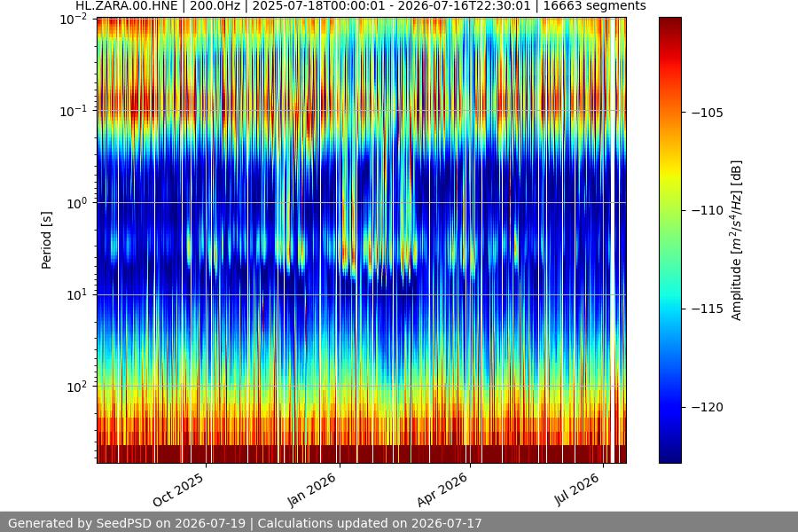The width and height of the screenshot is (798, 532).
Task: Click the white data gap near July 2026
Action: pyautogui.click(x=613, y=240)
